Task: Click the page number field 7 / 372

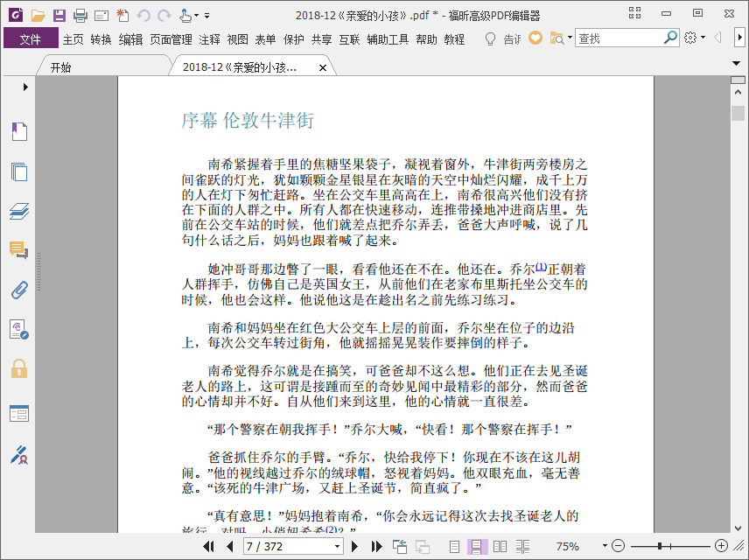Action: 288,546
